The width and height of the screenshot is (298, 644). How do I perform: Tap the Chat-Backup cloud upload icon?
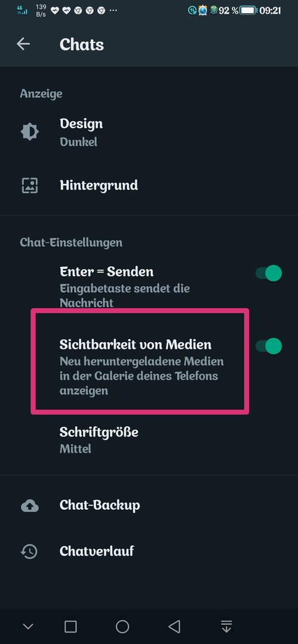click(30, 506)
